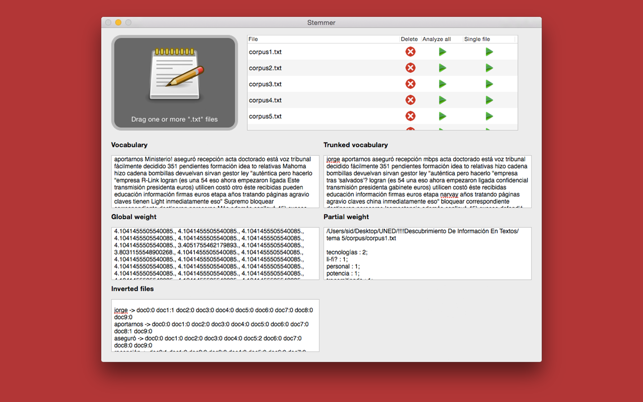Delete corpus3.txt with its red X icon
Viewport: 643px width, 402px height.
[410, 84]
